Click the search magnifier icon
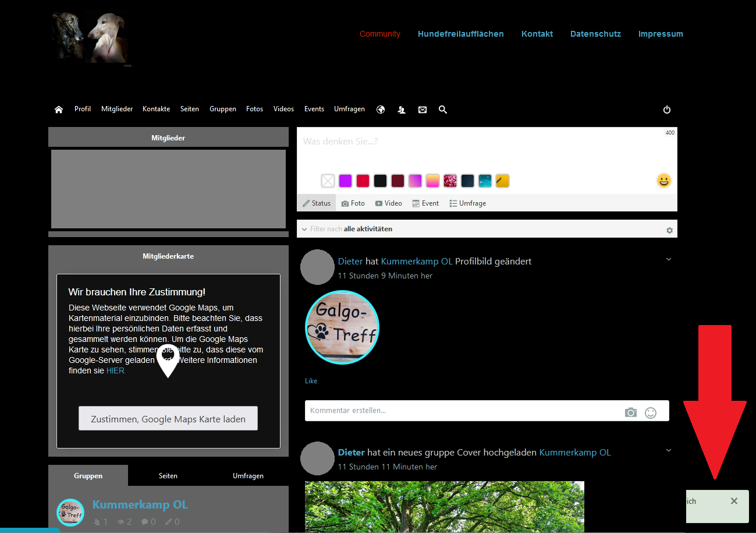This screenshot has width=756, height=533. point(443,110)
